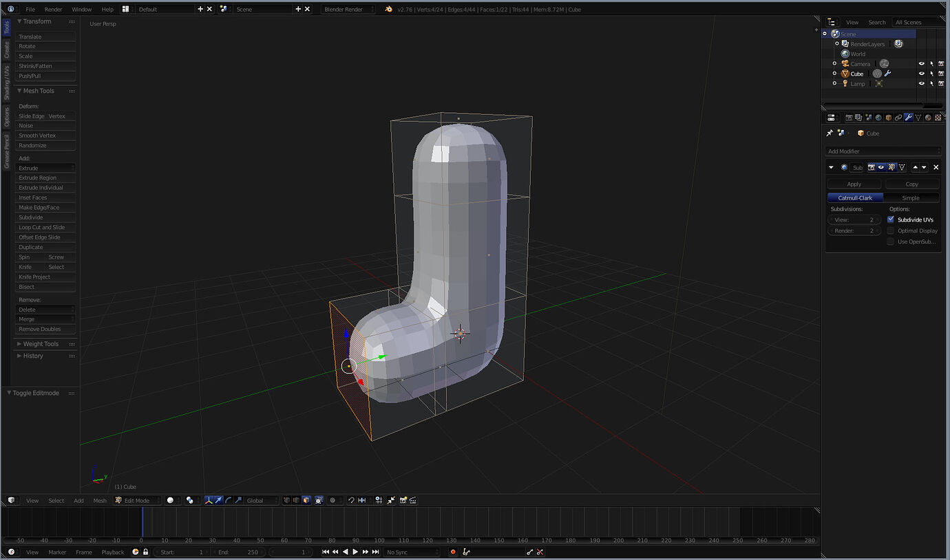The image size is (950, 560).
Task: Select face select mode icon
Action: pyautogui.click(x=306, y=500)
